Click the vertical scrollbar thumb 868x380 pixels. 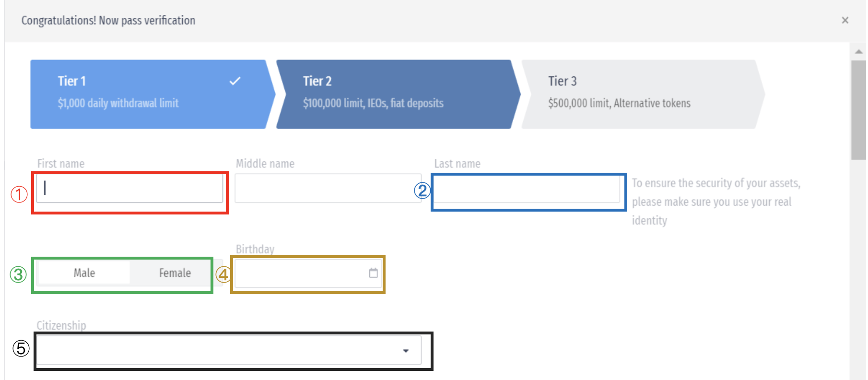click(858, 110)
